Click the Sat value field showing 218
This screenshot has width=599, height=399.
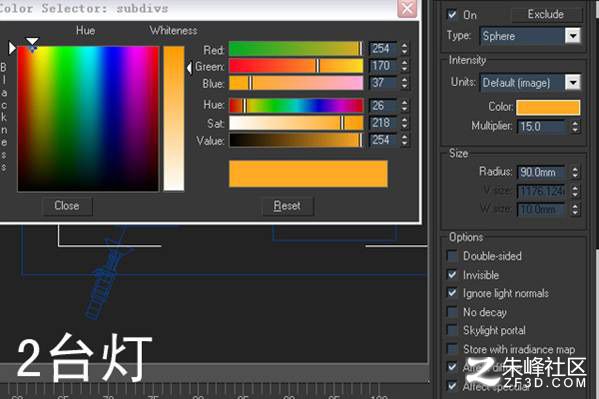click(x=384, y=123)
